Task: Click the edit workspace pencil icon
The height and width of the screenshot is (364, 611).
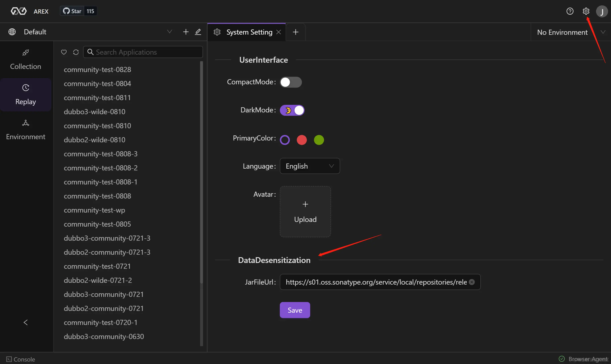Action: (x=198, y=32)
